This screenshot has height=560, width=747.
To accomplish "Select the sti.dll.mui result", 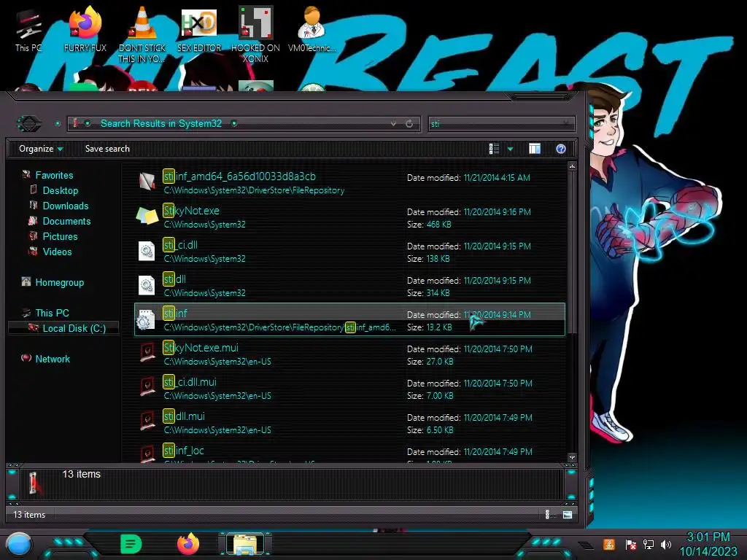I will pos(349,422).
